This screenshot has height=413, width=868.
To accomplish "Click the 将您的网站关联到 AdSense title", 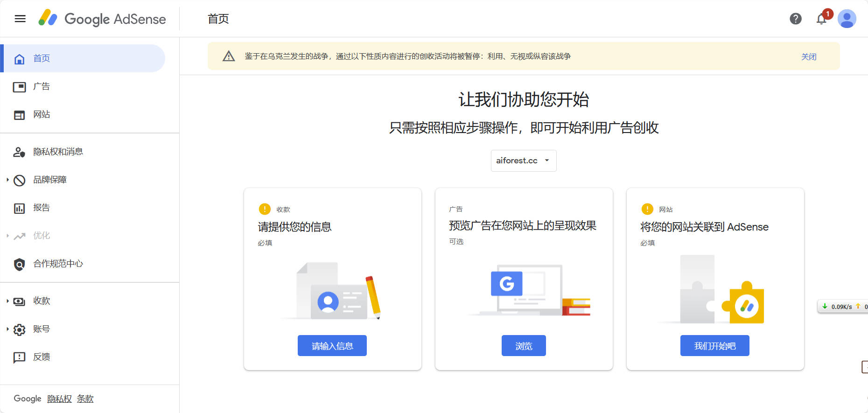I will point(704,227).
